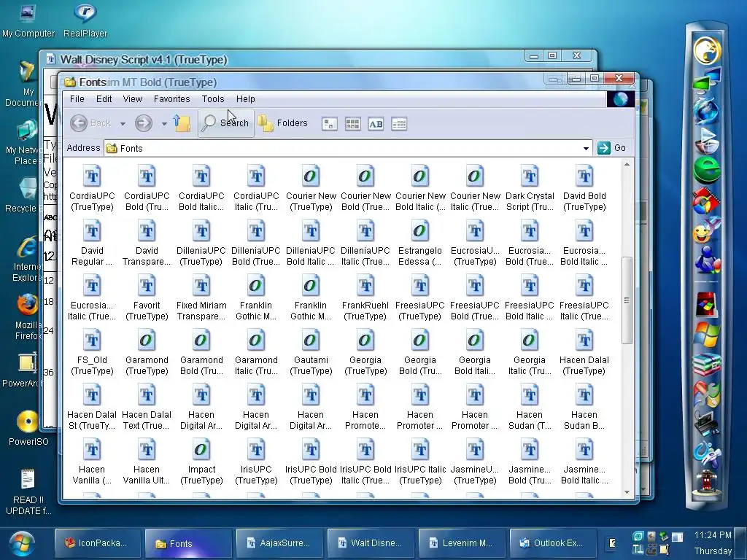Open the Gautami (TrueType) font
Screen dimensions: 747x560
311,353
